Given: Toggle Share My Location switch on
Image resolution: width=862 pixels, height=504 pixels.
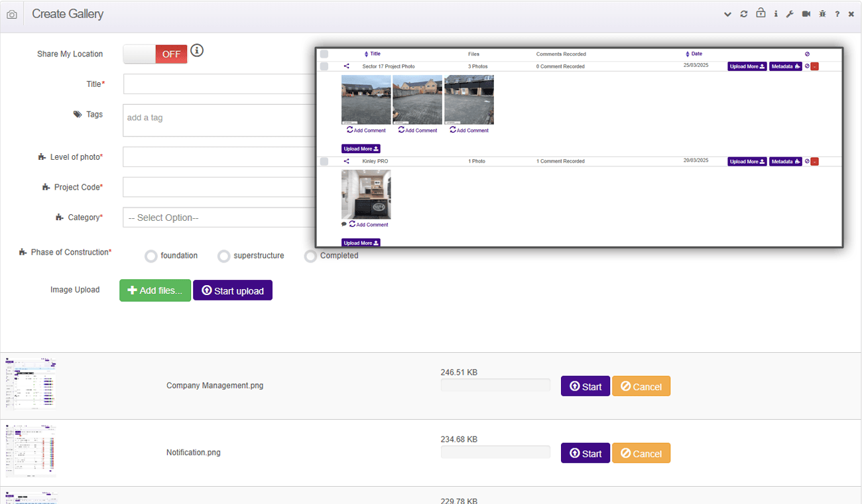Looking at the screenshot, I should tap(155, 54).
